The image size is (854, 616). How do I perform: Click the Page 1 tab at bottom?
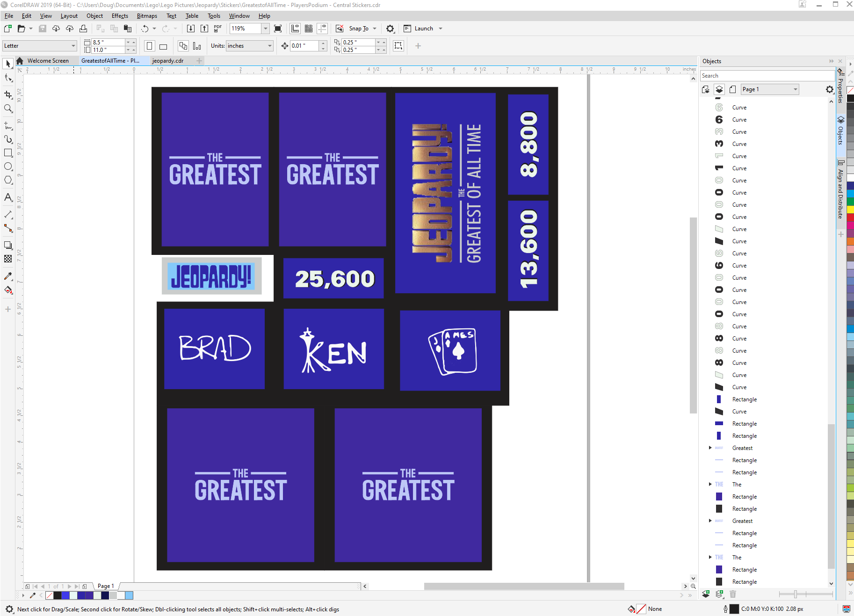tap(106, 586)
